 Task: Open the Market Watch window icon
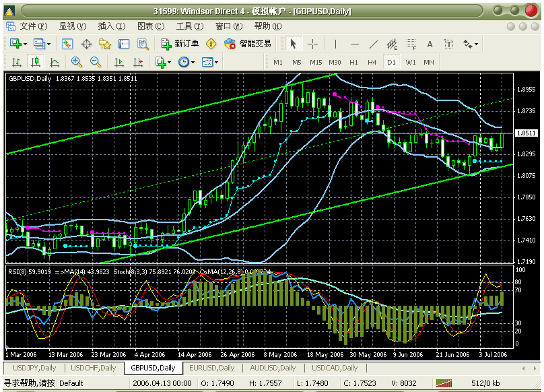click(x=67, y=44)
